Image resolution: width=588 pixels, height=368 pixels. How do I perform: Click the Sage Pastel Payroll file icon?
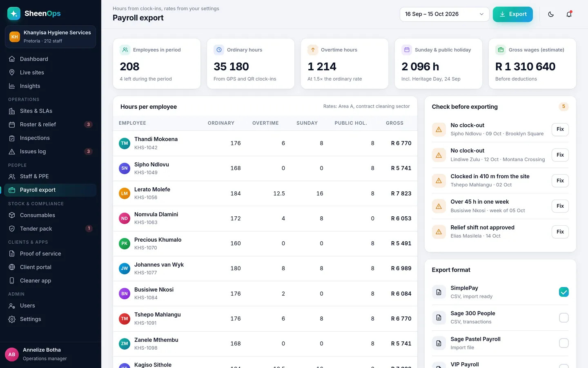[x=439, y=343]
